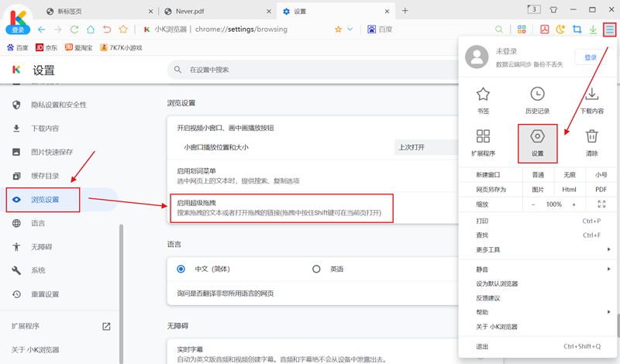Image resolution: width=620 pixels, height=364 pixels.
Task: Click the plus to increase zoom
Action: 573,204
